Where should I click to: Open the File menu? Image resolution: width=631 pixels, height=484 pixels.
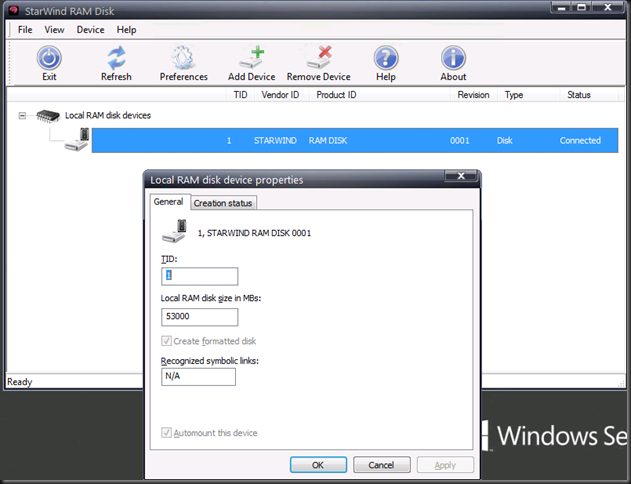[25, 30]
